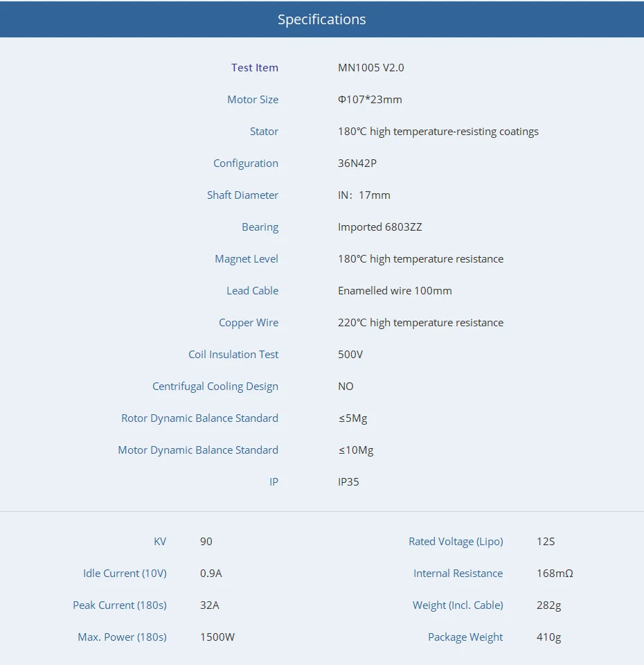Click the Enamelled wire 100mm value
This screenshot has height=665, width=644.
click(395, 291)
